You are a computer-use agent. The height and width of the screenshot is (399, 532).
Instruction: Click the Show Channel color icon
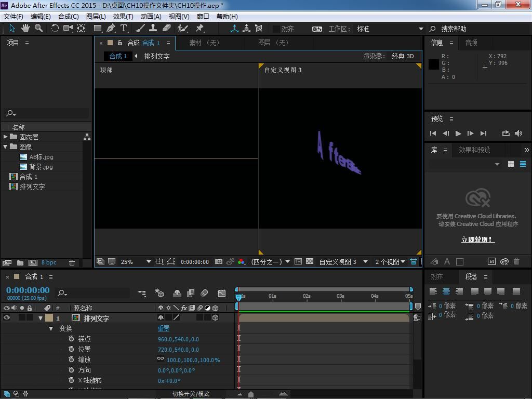(241, 262)
